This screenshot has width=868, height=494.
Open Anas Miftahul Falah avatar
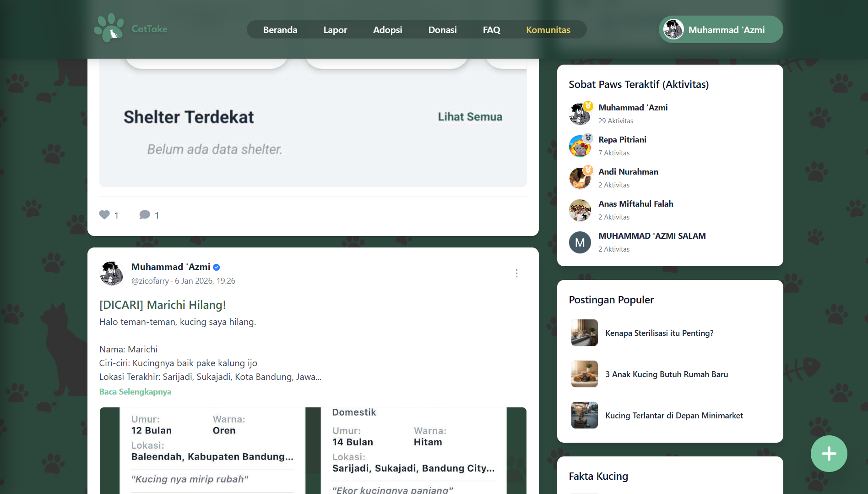point(580,210)
